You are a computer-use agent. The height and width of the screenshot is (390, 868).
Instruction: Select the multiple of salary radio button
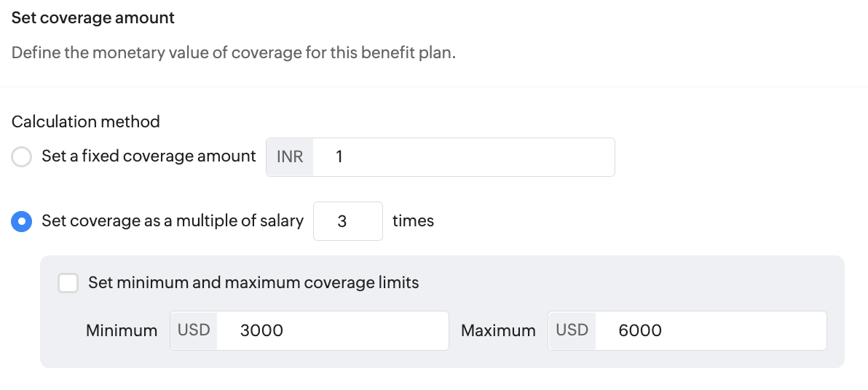22,221
